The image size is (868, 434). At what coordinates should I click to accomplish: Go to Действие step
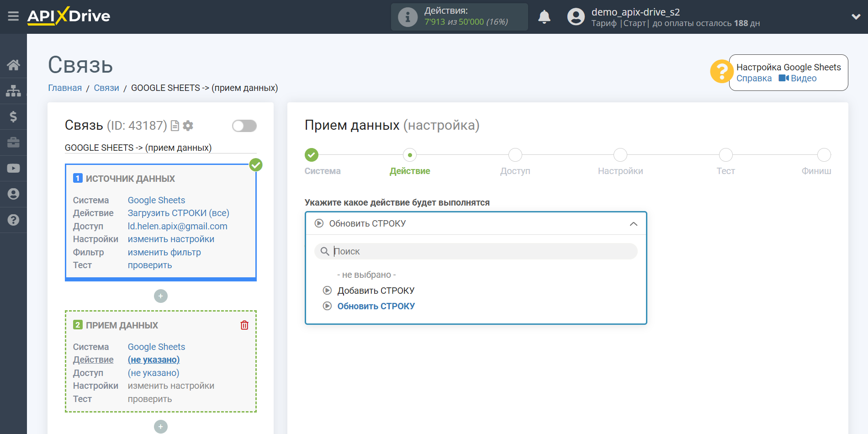pyautogui.click(x=410, y=155)
